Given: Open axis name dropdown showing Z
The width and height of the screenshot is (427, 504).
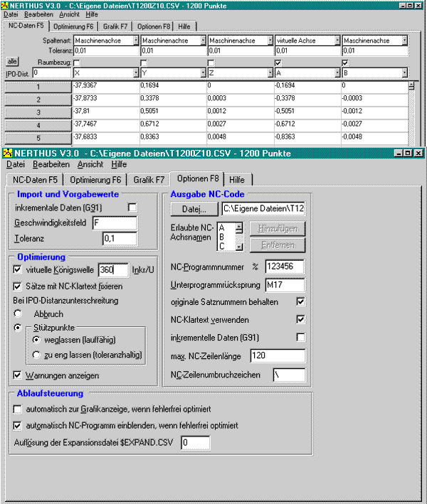Looking at the screenshot, I should pos(270,73).
